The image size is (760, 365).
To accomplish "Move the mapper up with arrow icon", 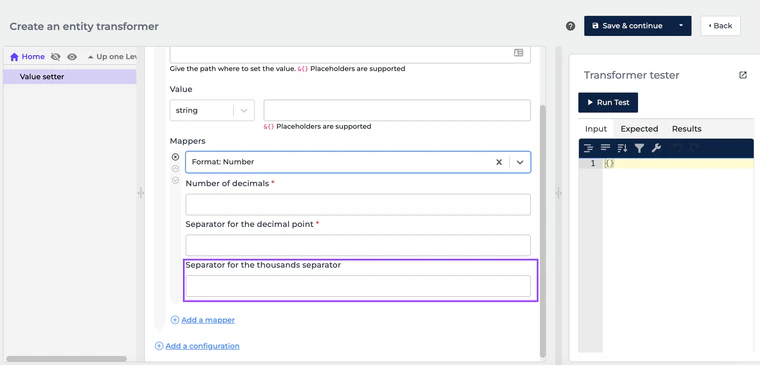I will (x=175, y=169).
